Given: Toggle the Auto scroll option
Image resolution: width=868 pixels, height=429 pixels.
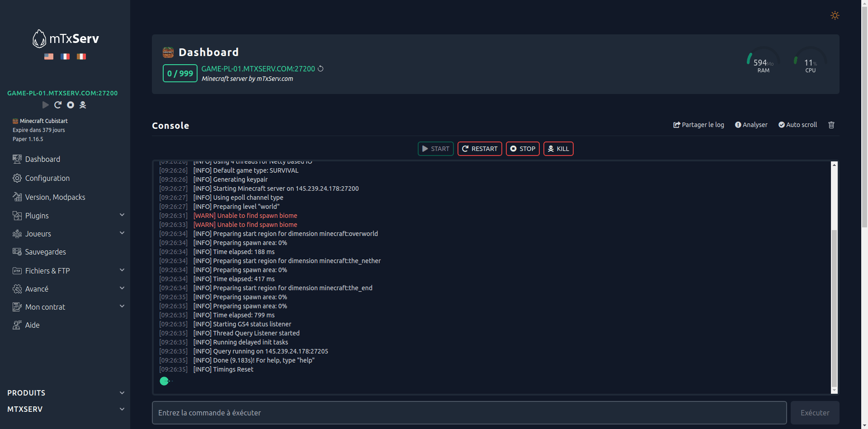Looking at the screenshot, I should pos(797,125).
